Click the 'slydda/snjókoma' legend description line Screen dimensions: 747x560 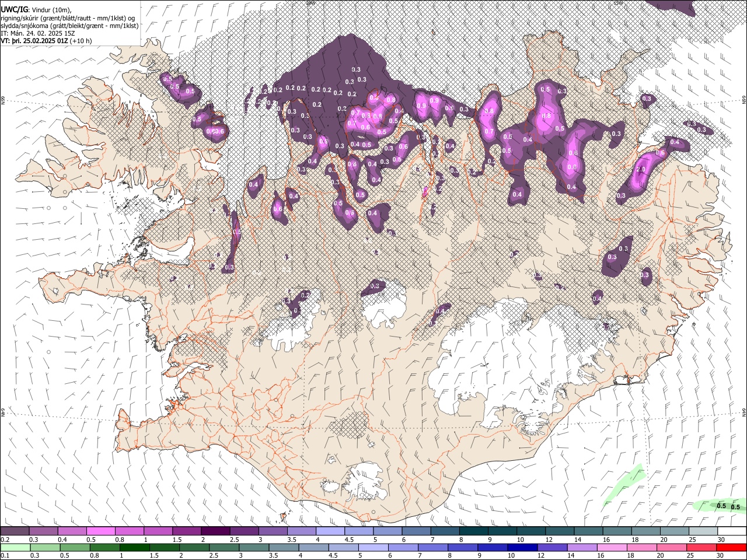[69, 26]
